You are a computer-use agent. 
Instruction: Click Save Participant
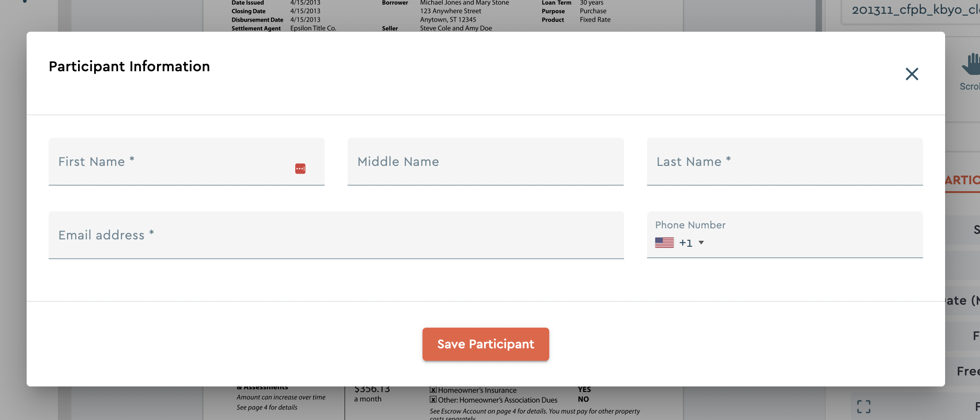pos(485,344)
